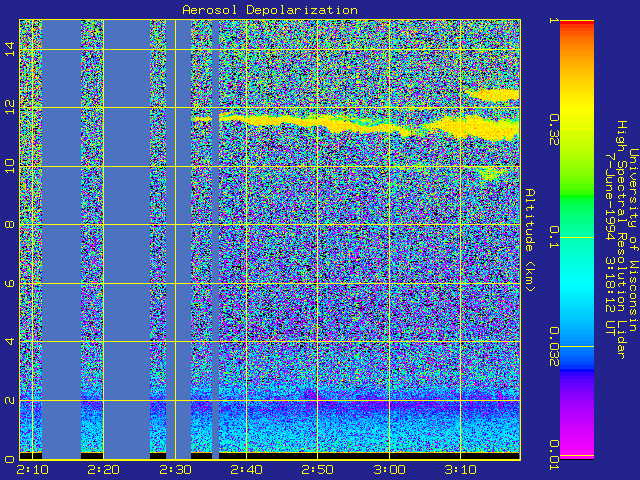Click the '2:40' time axis label

point(246,469)
